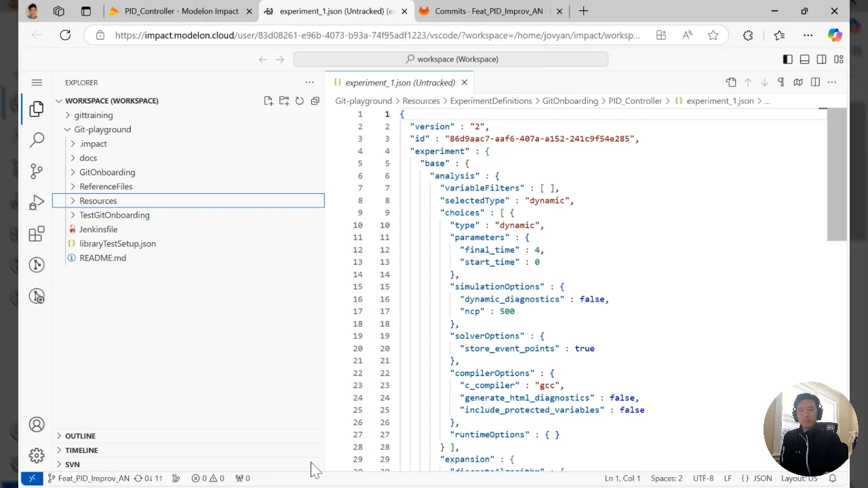Refresh the Explorer file tree
The width and height of the screenshot is (868, 488).
[x=299, y=101]
